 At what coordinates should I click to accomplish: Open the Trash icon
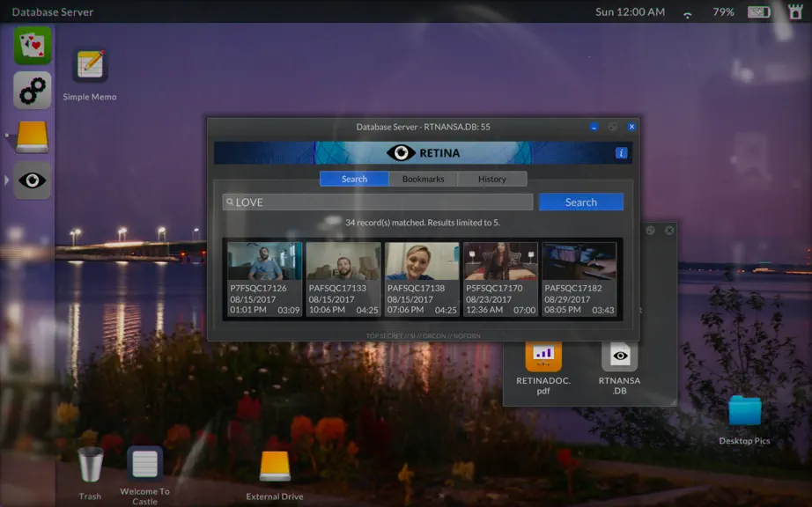[91, 465]
